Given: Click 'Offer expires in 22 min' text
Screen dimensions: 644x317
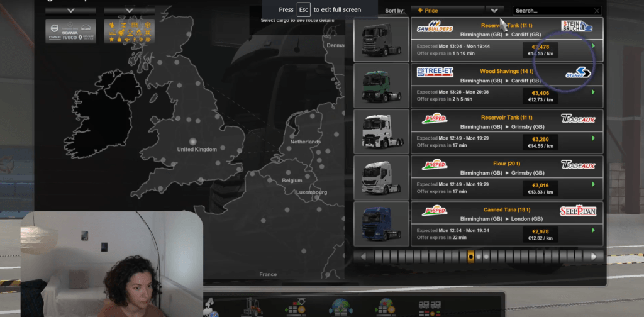Looking at the screenshot, I should click(441, 238).
